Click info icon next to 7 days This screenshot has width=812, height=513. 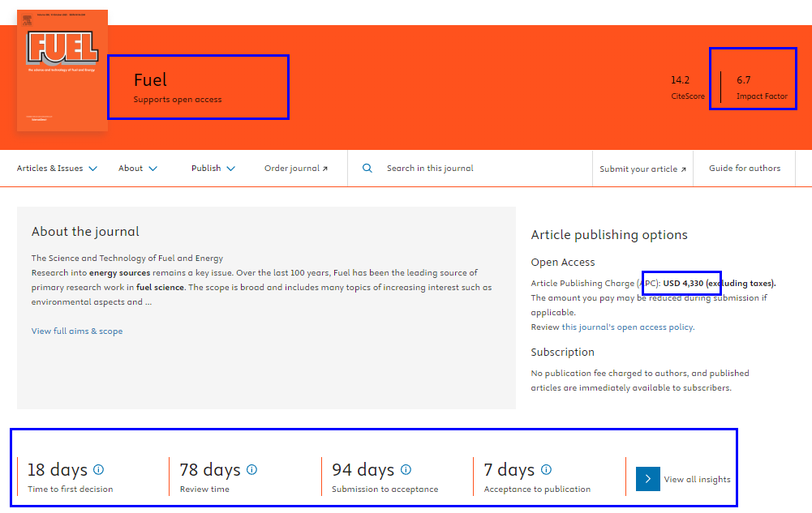pyautogui.click(x=546, y=469)
